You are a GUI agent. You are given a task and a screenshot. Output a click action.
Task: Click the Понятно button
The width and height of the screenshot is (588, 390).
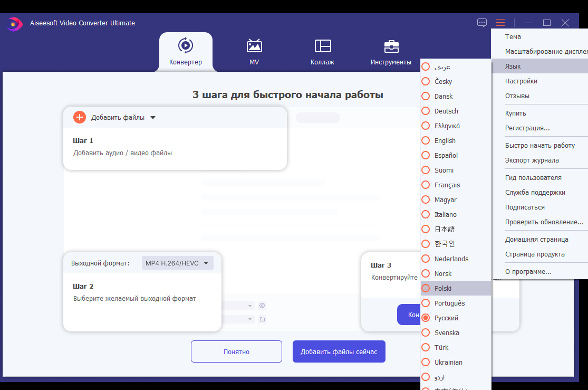click(x=236, y=351)
